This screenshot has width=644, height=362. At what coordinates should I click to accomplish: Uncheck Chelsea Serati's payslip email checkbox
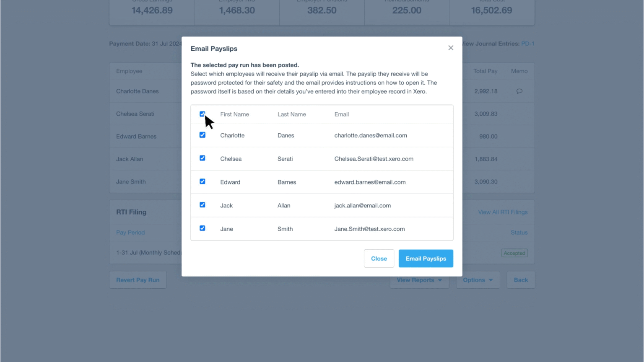coord(203,158)
